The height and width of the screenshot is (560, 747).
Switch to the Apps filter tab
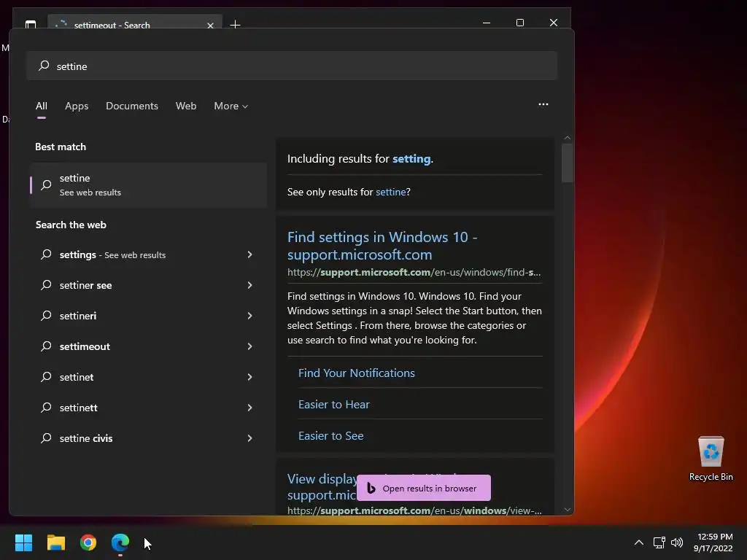[77, 106]
